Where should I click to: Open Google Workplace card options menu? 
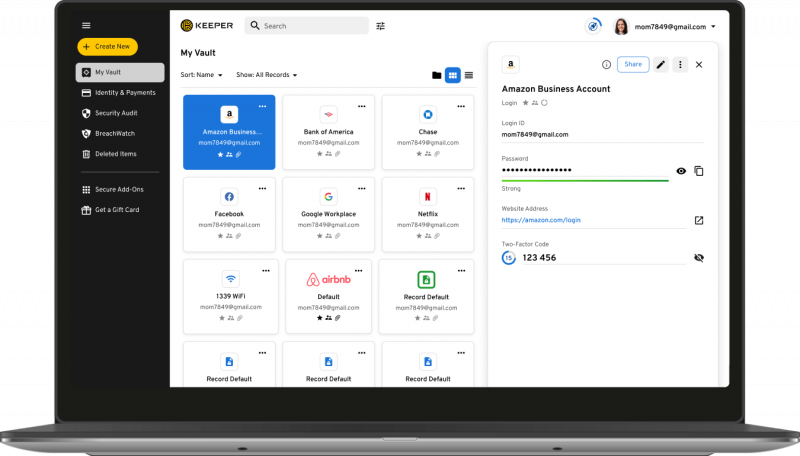click(x=362, y=189)
